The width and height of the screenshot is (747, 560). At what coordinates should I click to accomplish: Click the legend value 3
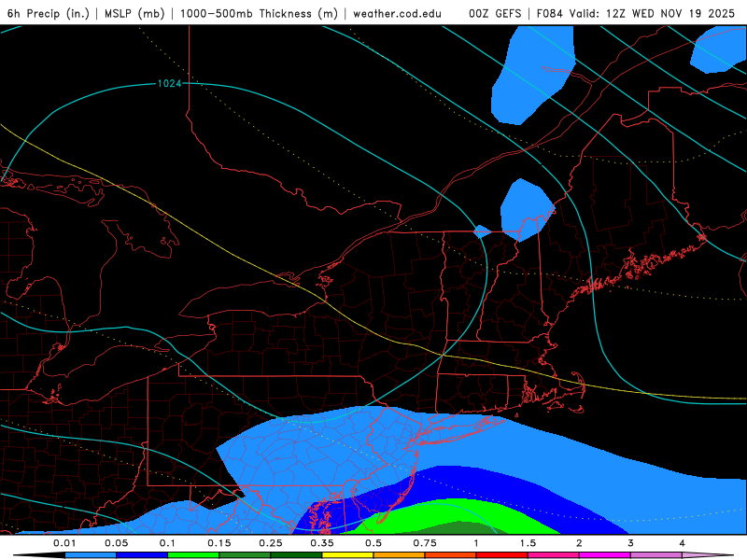[631, 543]
